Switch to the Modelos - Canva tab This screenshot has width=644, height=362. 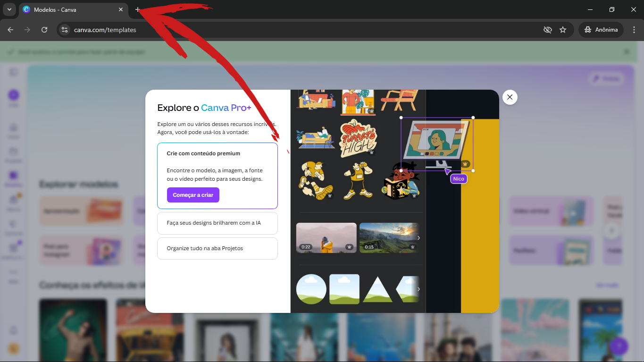point(74,9)
